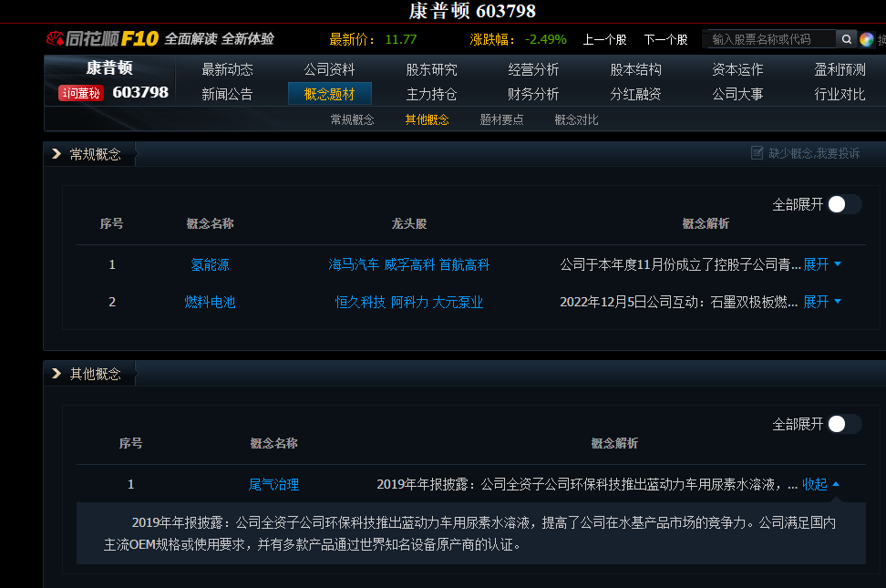Image resolution: width=886 pixels, height=588 pixels.
Task: Click the page title 康普顿 603798
Action: pos(472,11)
